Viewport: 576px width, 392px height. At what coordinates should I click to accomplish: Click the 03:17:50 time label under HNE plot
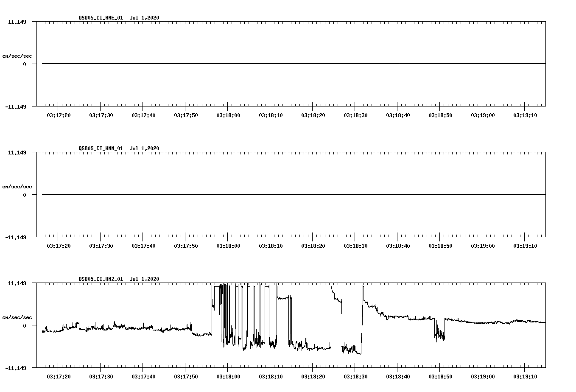coord(186,115)
